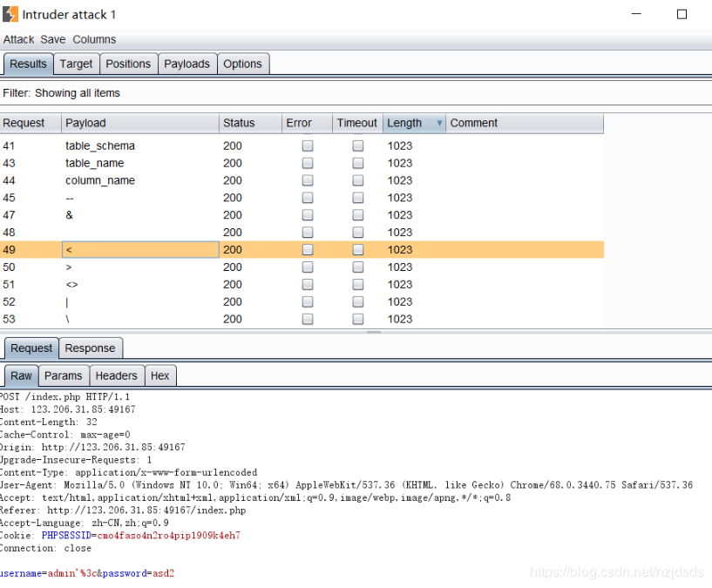Toggle Timeout checkbox for request 51
Viewport: 712px width, 588px height.
point(358,284)
